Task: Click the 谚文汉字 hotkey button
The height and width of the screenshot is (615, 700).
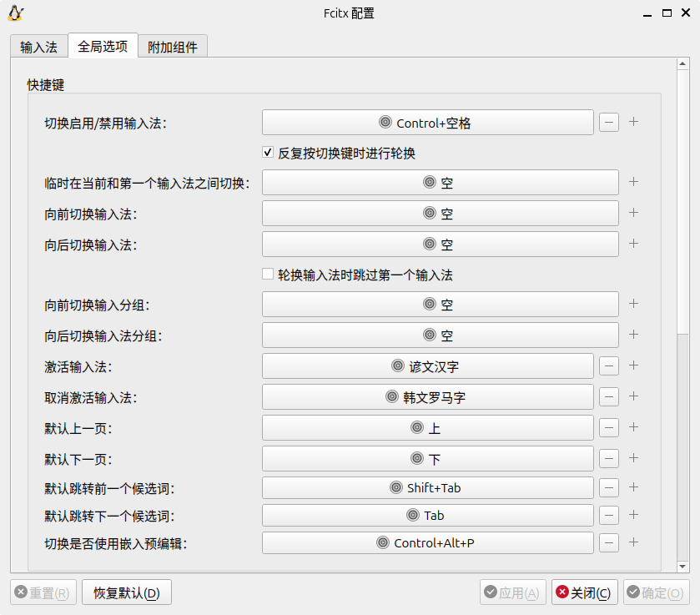Action: point(428,365)
